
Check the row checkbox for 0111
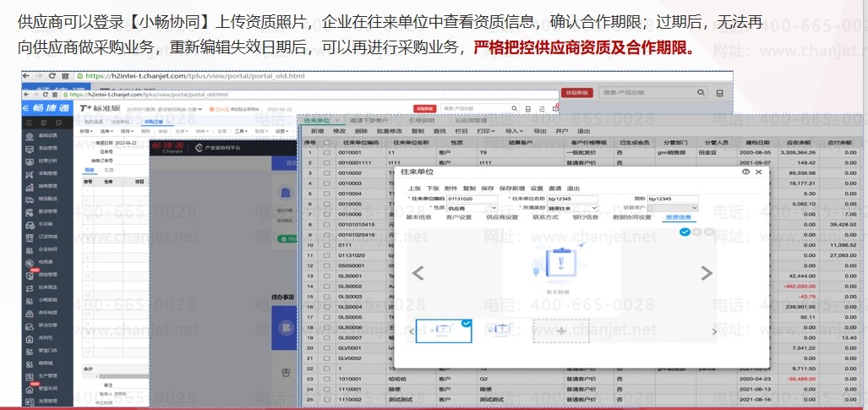pyautogui.click(x=327, y=245)
